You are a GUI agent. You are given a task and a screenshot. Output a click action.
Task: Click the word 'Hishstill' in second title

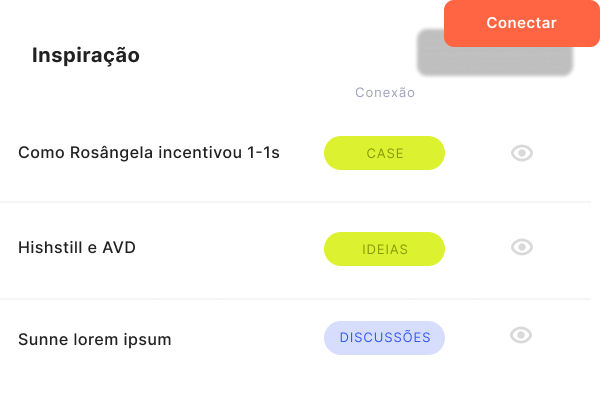(x=50, y=248)
